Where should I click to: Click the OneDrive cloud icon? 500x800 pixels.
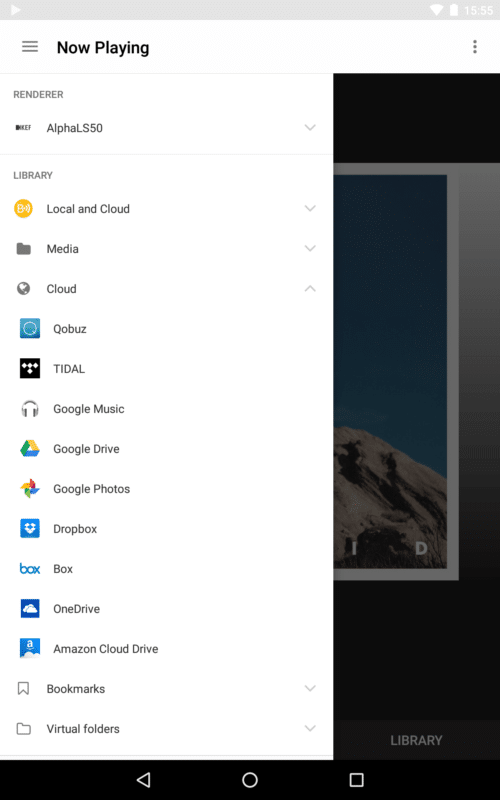point(30,609)
